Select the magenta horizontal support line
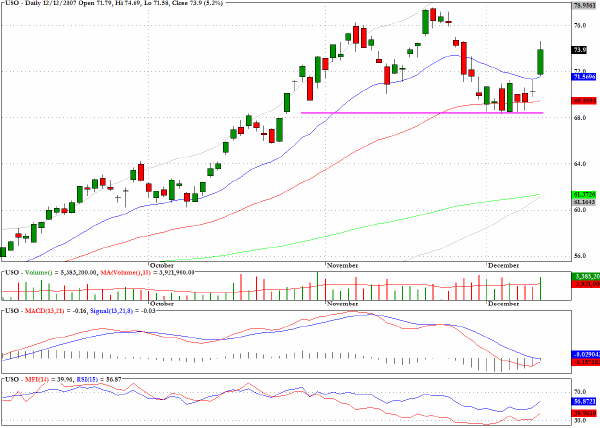 (422, 113)
